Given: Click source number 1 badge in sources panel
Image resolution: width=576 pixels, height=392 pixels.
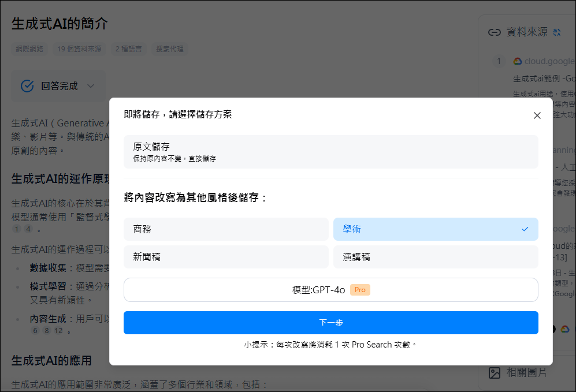Looking at the screenshot, I should 499,61.
